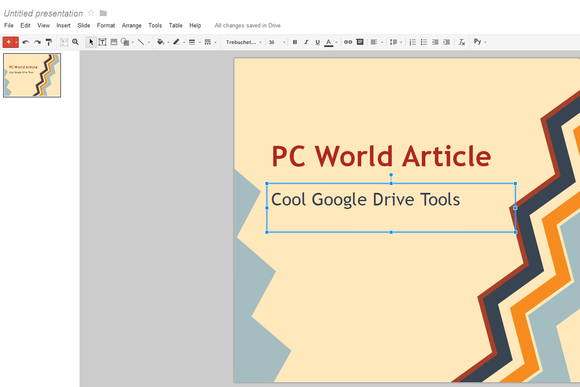Click the red new slide plus button
The image size is (580, 387).
8,42
